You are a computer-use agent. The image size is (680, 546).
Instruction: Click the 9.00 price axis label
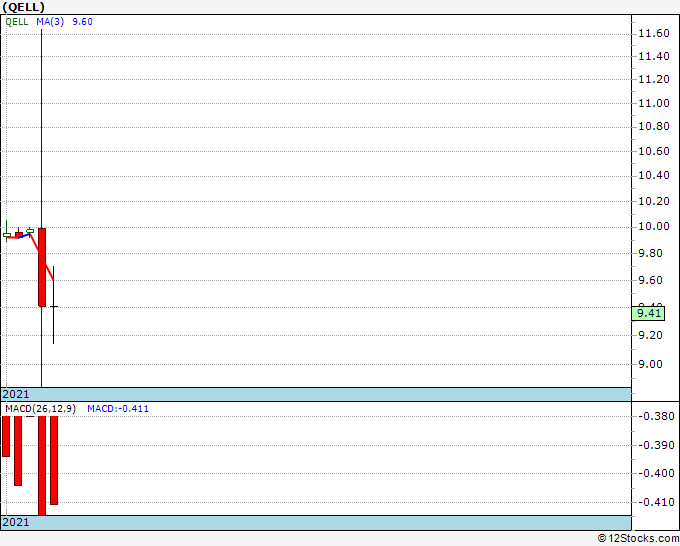click(651, 364)
